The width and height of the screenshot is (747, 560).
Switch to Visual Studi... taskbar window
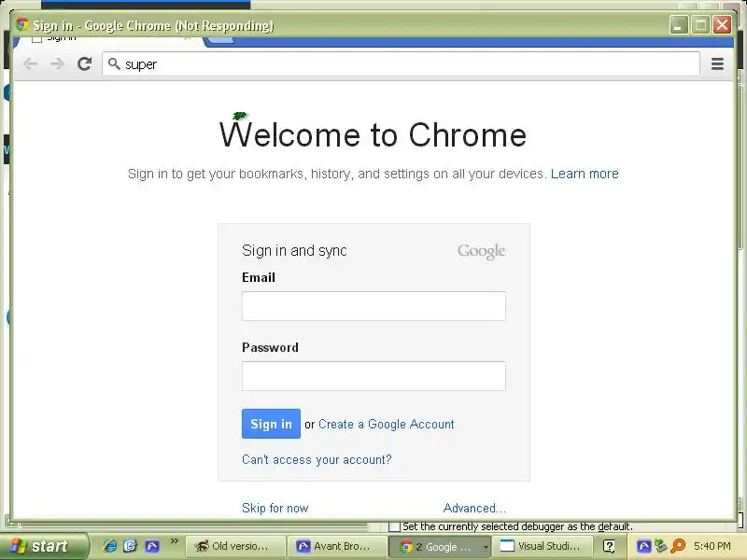pyautogui.click(x=542, y=546)
